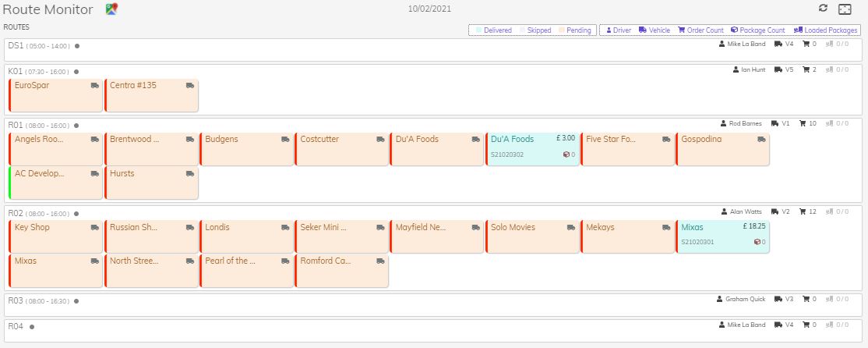868x348 pixels.
Task: Toggle the Pending legend filter
Action: pos(574,30)
